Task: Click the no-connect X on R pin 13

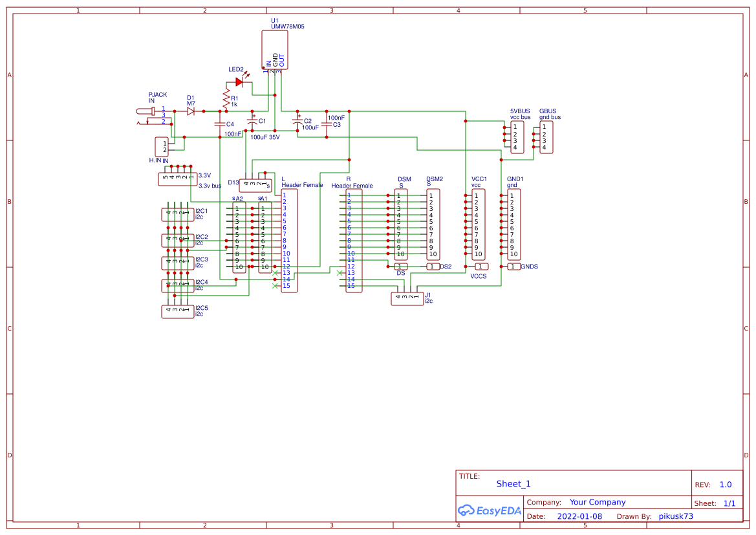Action: pyautogui.click(x=340, y=273)
